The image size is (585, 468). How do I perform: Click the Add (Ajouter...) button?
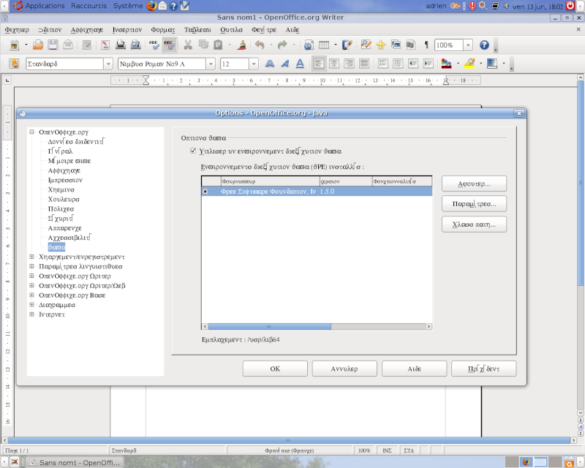[474, 184]
